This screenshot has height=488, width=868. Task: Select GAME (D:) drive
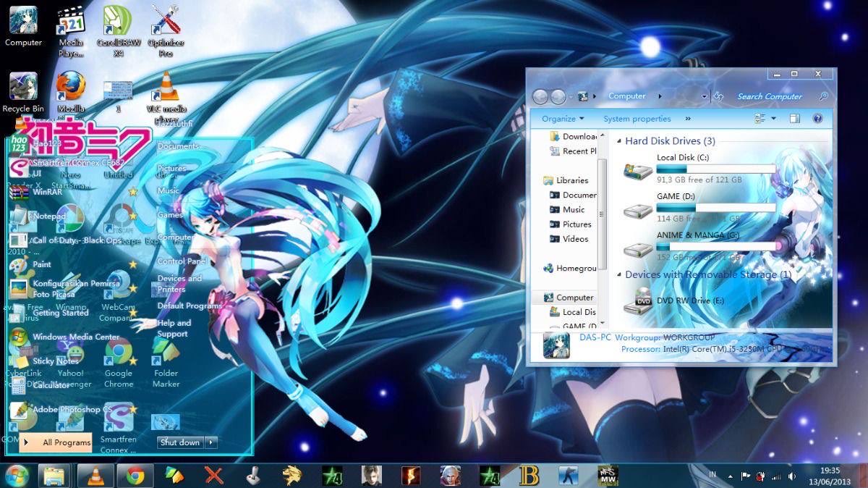click(699, 207)
